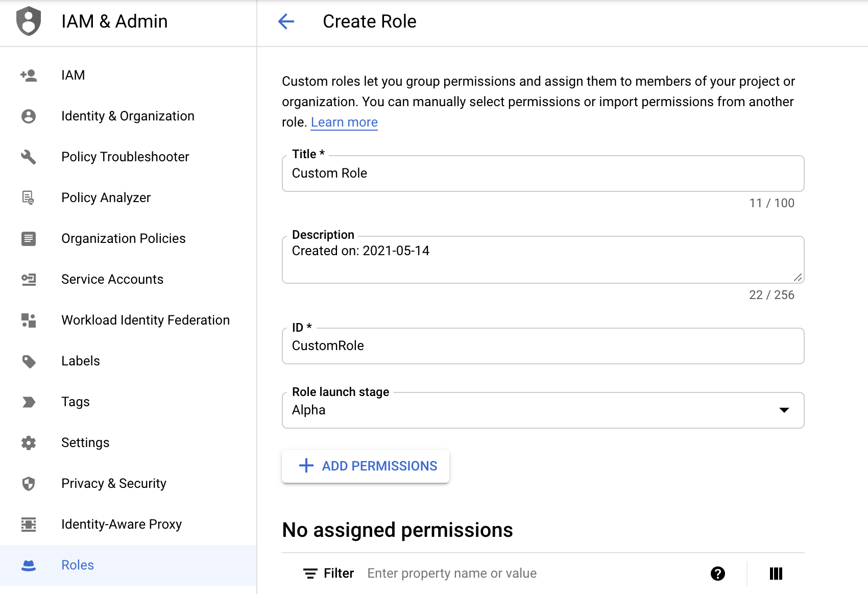
Task: Click the Service Accounts key icon
Action: coord(29,279)
